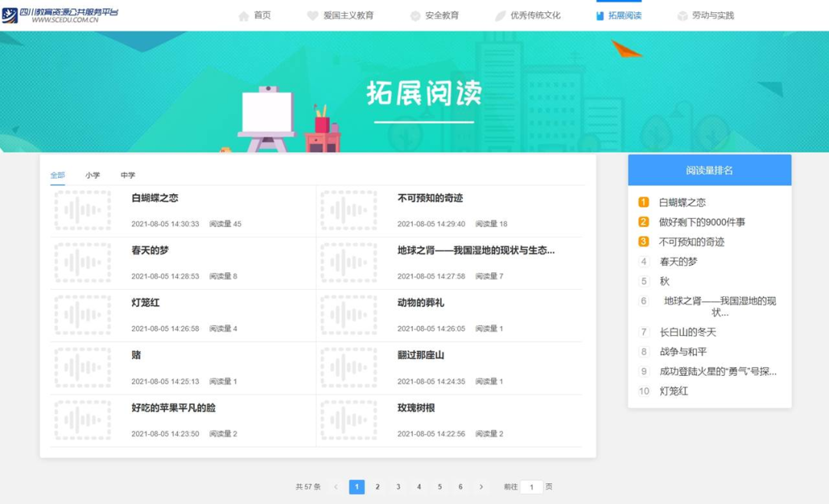Image resolution: width=829 pixels, height=504 pixels.
Task: Switch to the 中学 tab
Action: point(128,175)
